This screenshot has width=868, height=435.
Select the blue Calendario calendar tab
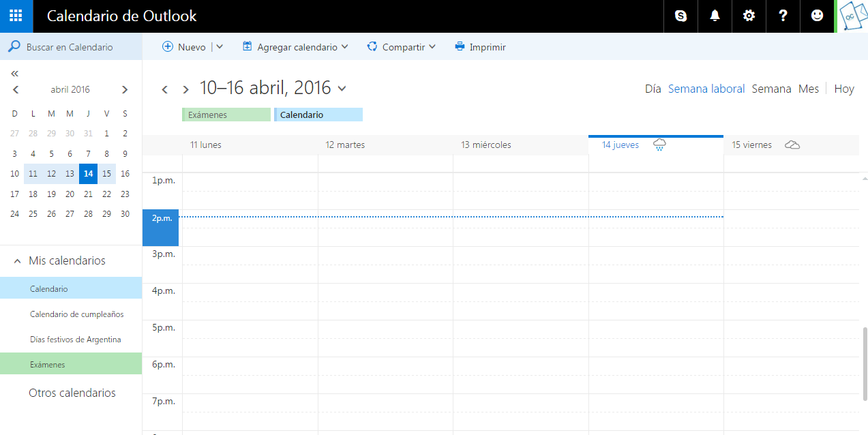click(x=318, y=115)
